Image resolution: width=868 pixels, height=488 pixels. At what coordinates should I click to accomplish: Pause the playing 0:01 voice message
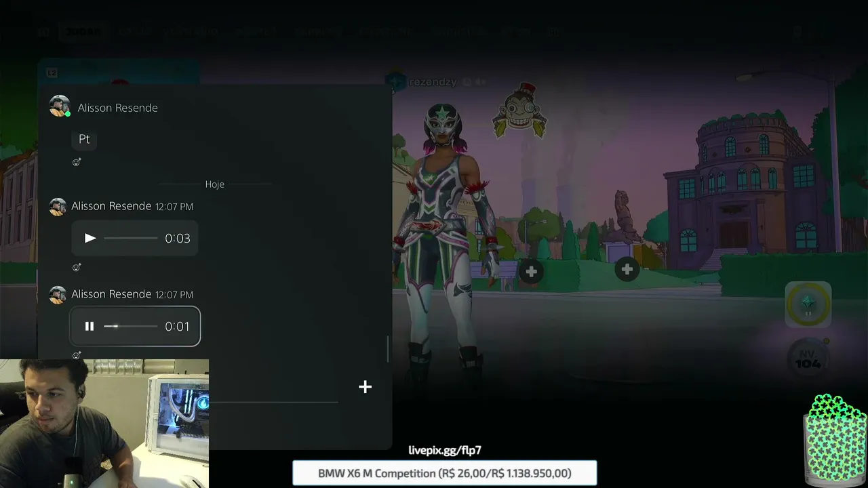pos(90,326)
